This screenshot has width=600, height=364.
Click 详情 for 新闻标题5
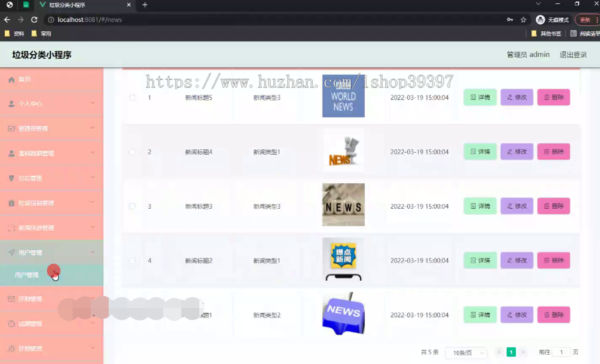pyautogui.click(x=480, y=97)
